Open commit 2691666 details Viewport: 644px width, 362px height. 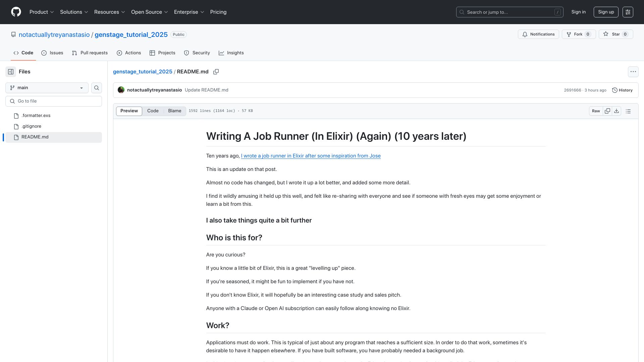tap(572, 90)
